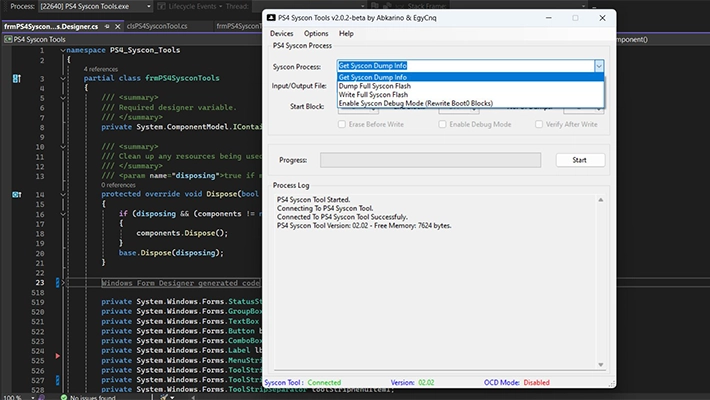Click log line with 'Free Memory: 7624 bytes.'
The image size is (710, 400).
click(364, 226)
